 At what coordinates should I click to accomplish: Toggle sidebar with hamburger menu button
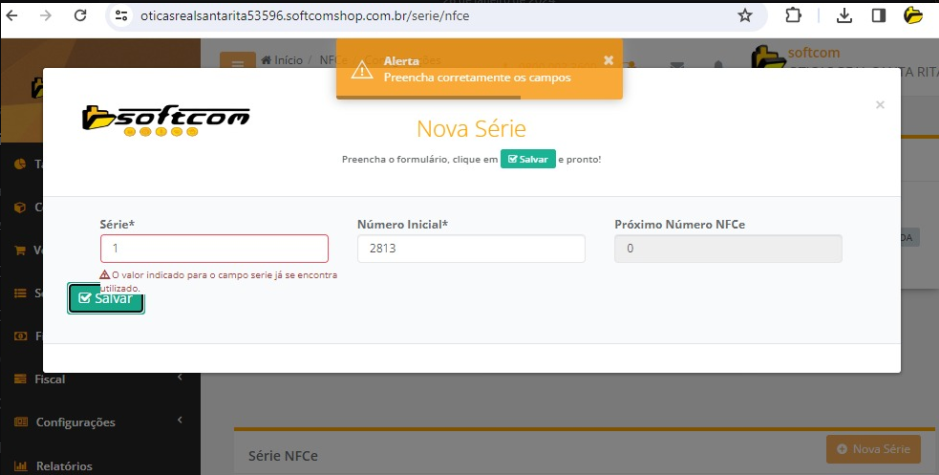point(237,63)
